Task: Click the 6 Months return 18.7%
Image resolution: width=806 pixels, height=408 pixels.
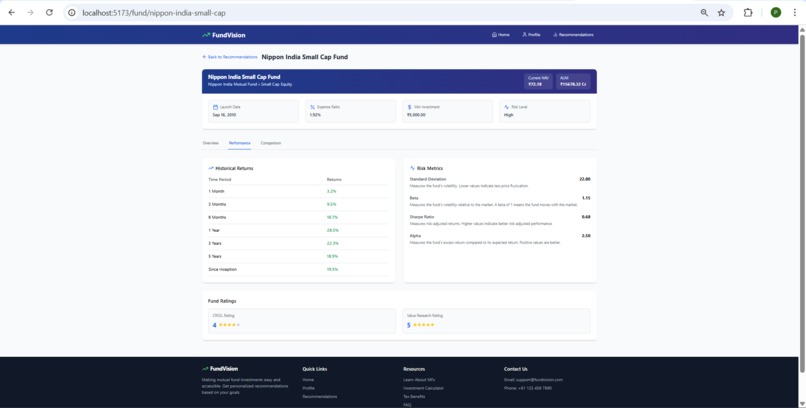Action: point(333,217)
